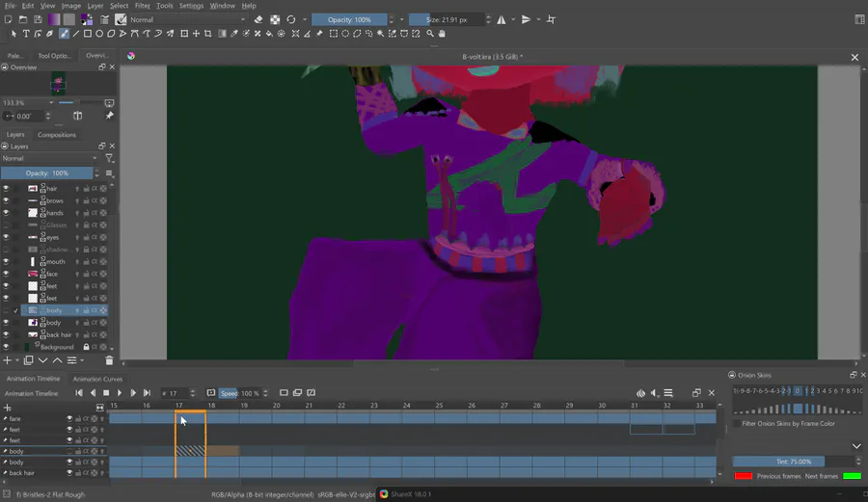This screenshot has height=502, width=868.
Task: Change the red Previous frames color swatch
Action: coord(743,476)
